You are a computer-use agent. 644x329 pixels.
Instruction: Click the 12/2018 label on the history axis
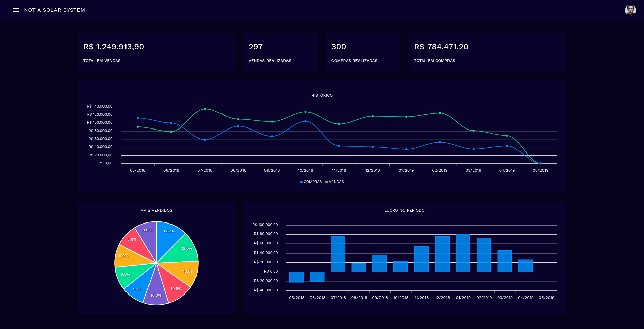pyautogui.click(x=372, y=170)
